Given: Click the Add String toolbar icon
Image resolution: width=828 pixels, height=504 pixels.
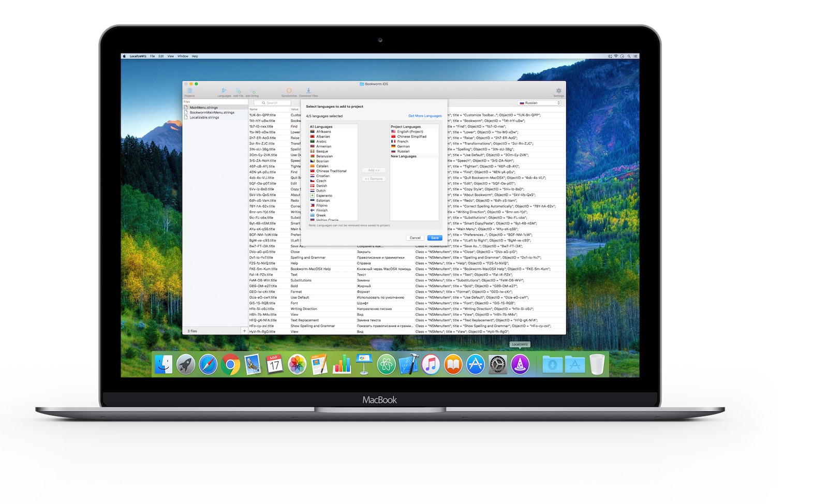Looking at the screenshot, I should pyautogui.click(x=252, y=92).
